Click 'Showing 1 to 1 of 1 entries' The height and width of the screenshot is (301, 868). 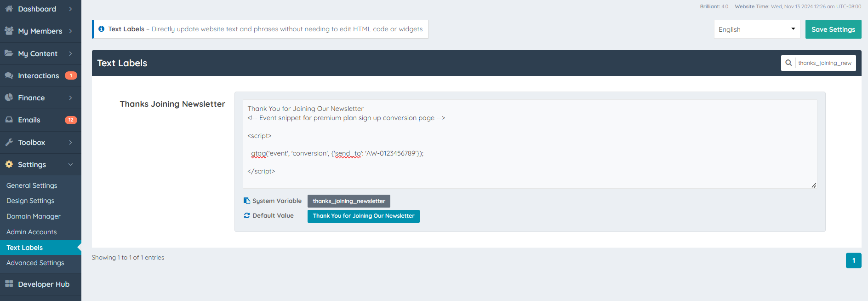coord(128,257)
